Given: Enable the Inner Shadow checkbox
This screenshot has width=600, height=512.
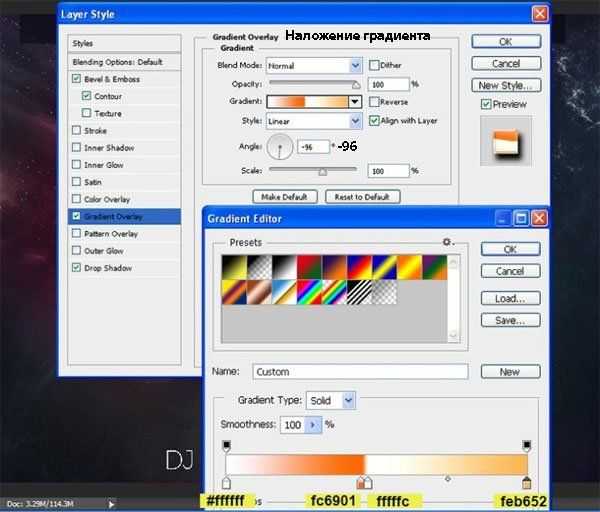Looking at the screenshot, I should click(x=76, y=147).
